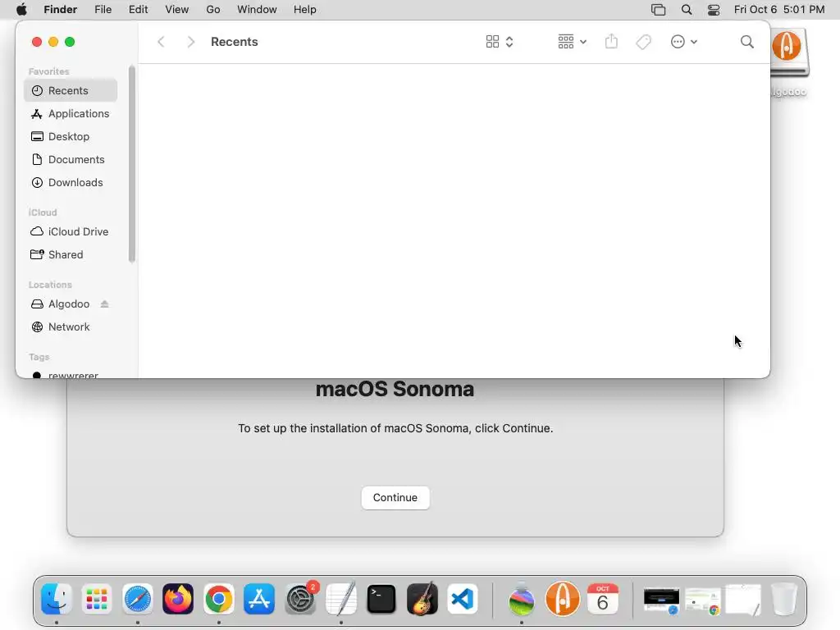Launch Google Chrome from the Dock

218,599
